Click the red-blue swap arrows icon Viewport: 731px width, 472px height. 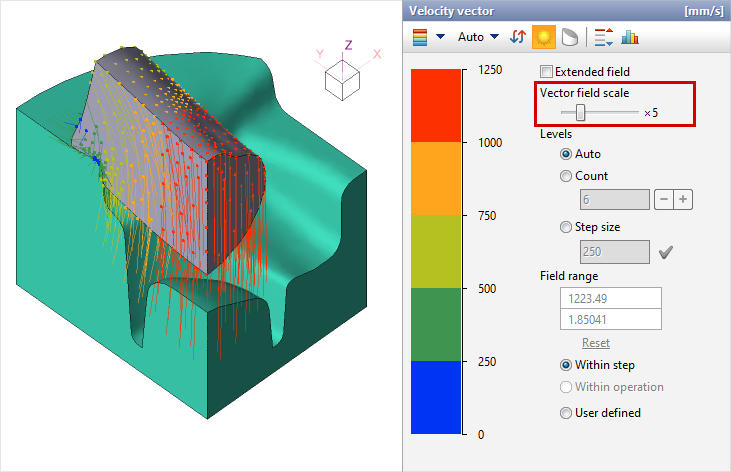(x=518, y=37)
